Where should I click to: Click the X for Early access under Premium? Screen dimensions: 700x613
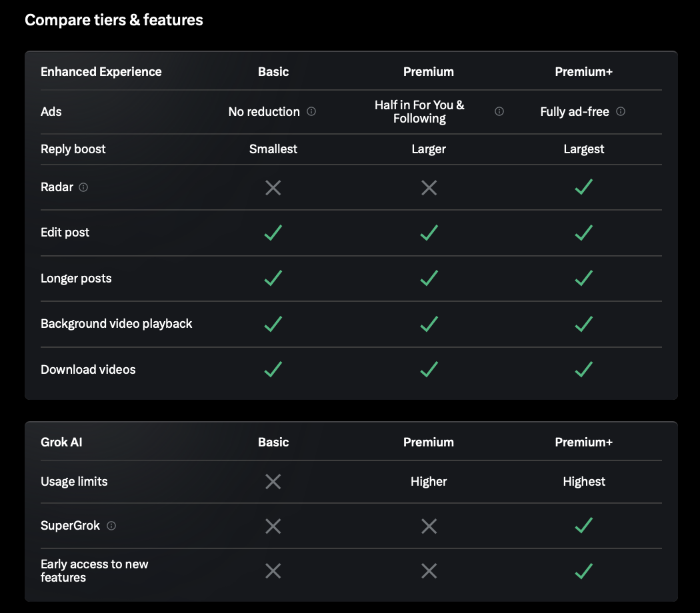pyautogui.click(x=429, y=571)
